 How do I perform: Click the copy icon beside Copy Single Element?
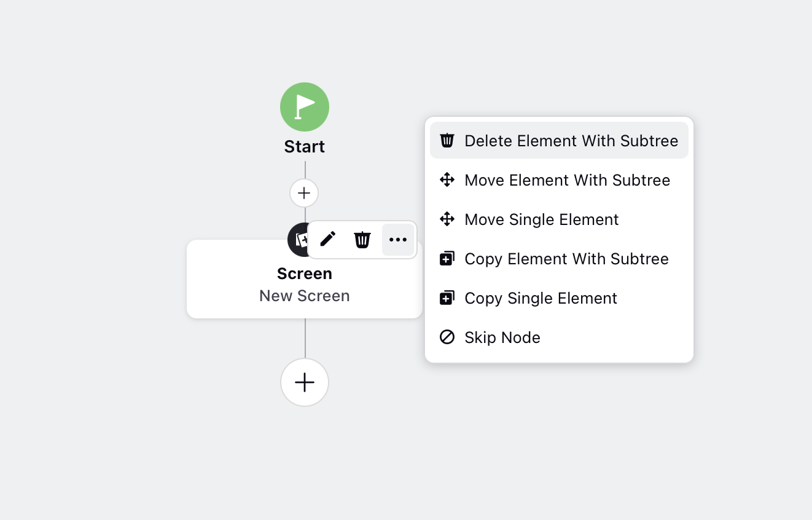447,298
